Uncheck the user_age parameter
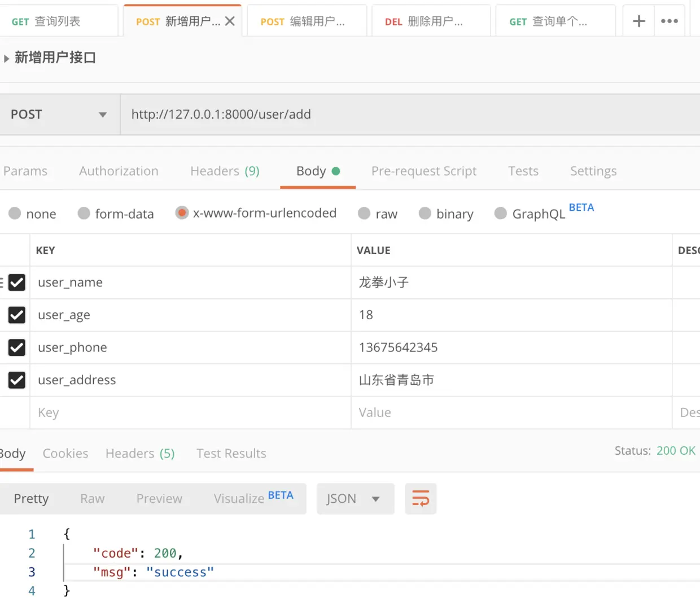700x609 pixels. [x=16, y=315]
